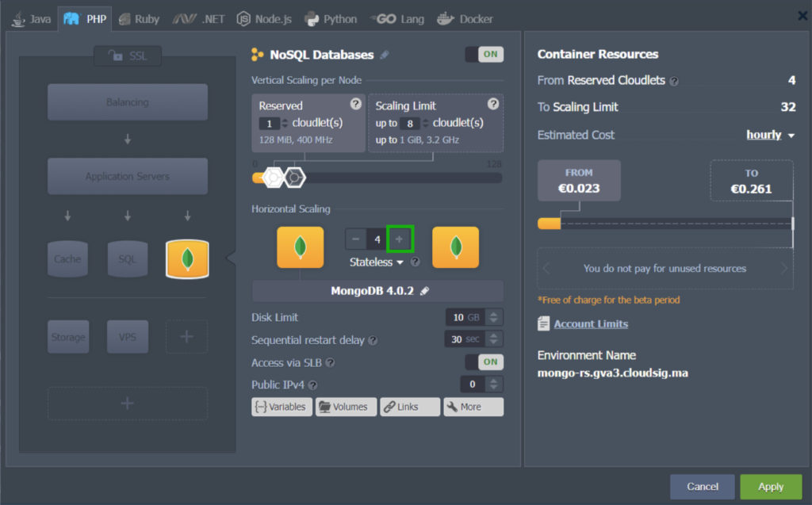Image resolution: width=812 pixels, height=505 pixels.
Task: Turn off the NoSQL Databases ON switch
Action: (485, 55)
